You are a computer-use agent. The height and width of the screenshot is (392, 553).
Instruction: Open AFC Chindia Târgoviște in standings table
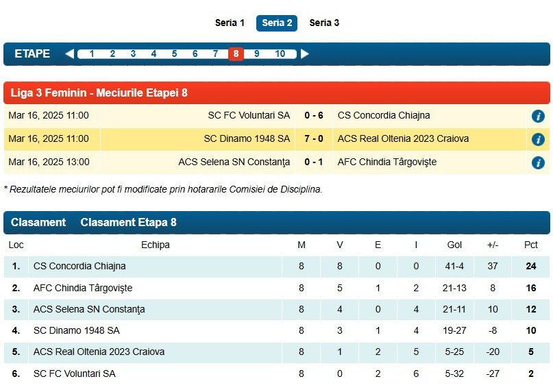(x=83, y=288)
